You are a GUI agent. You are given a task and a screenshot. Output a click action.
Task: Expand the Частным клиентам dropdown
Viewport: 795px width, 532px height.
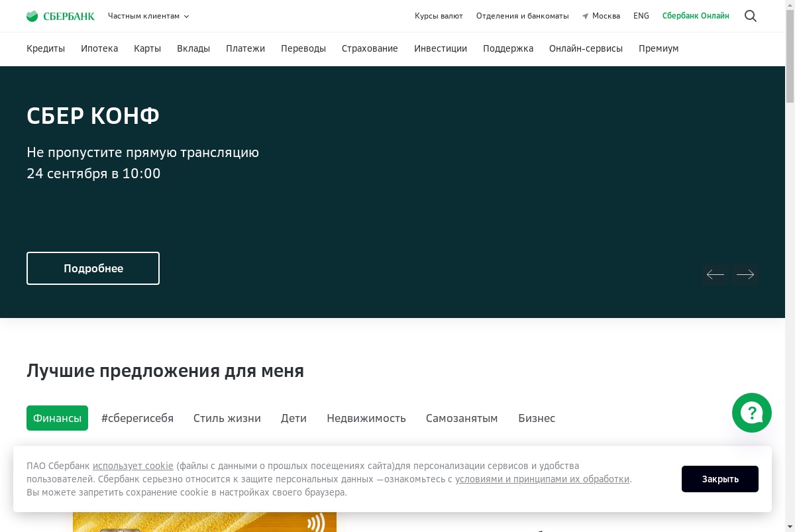[148, 16]
